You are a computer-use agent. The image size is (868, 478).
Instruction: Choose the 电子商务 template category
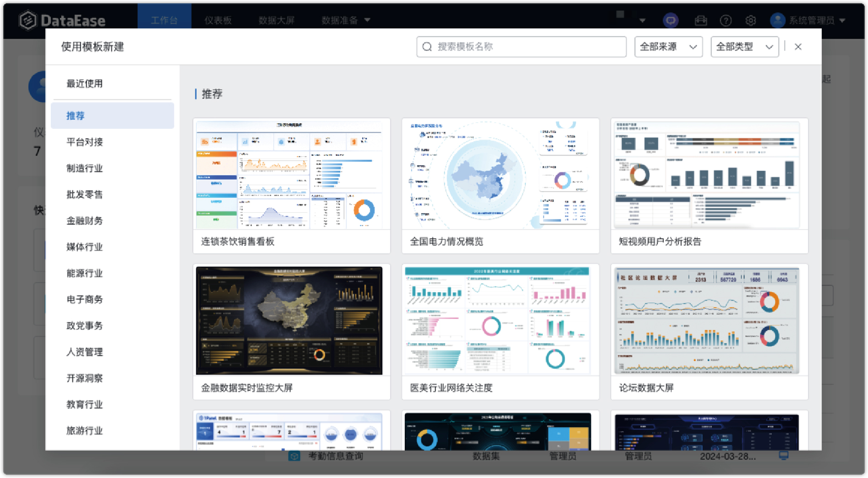pyautogui.click(x=85, y=299)
